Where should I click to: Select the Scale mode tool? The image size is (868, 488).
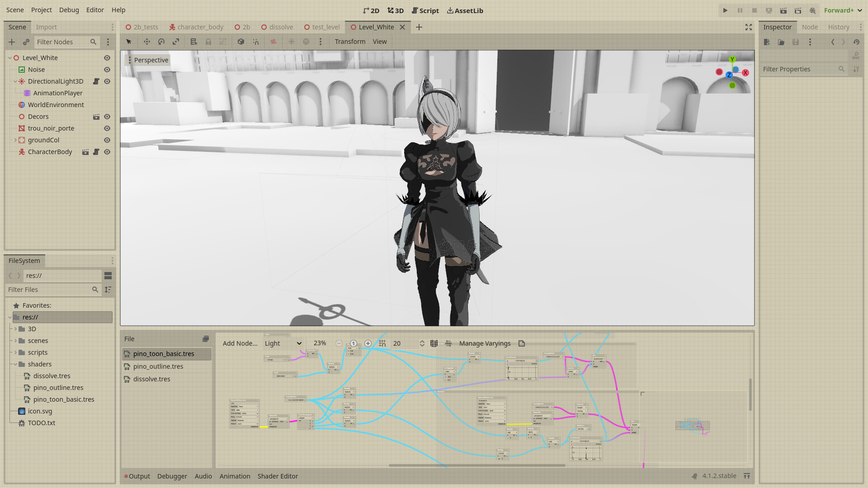(x=176, y=42)
